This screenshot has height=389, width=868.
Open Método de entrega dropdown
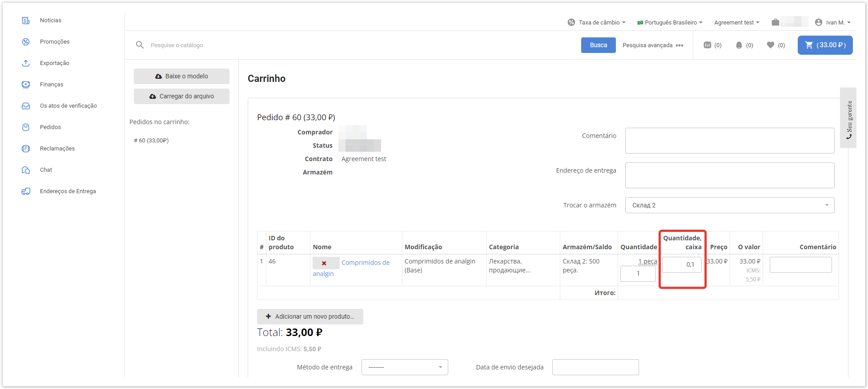pyautogui.click(x=404, y=367)
